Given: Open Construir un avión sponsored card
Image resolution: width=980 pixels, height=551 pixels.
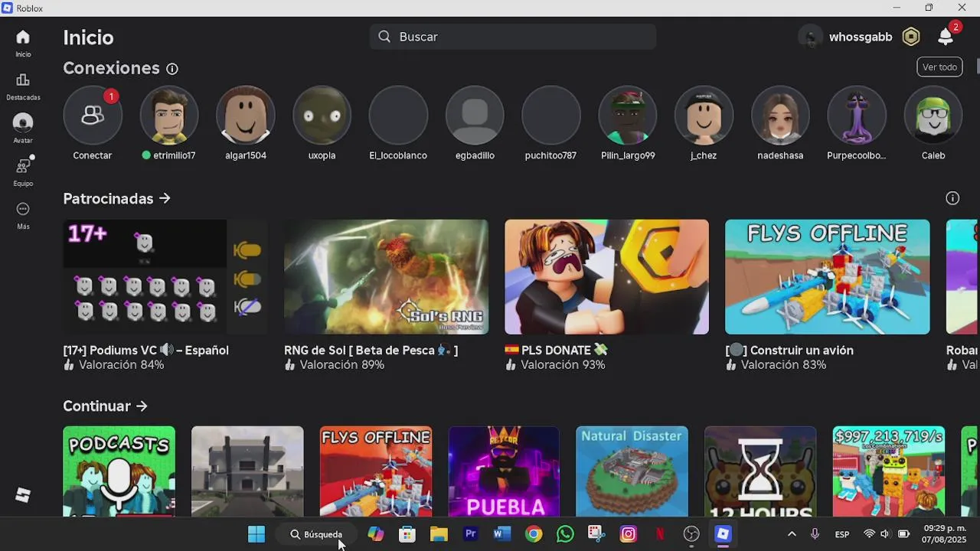Looking at the screenshot, I should 827,277.
